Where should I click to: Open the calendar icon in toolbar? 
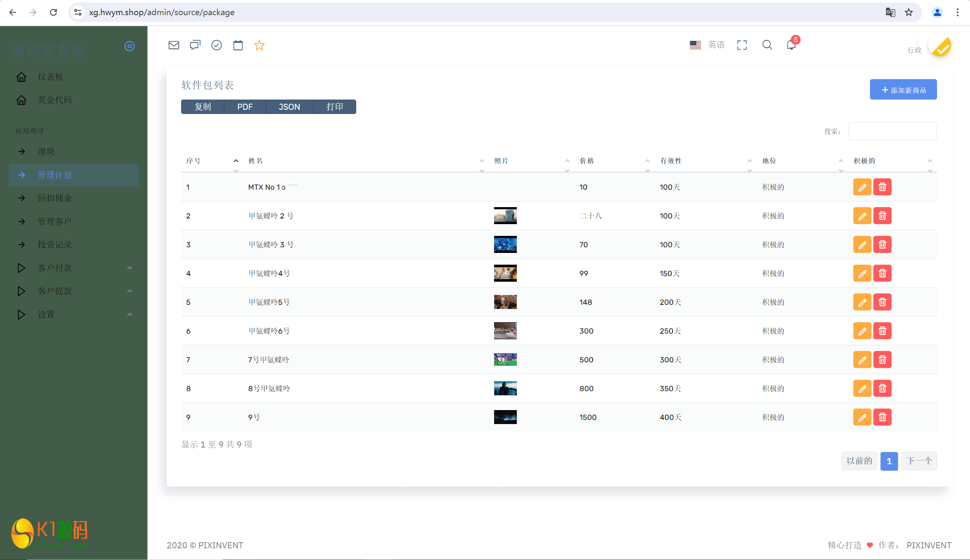238,45
